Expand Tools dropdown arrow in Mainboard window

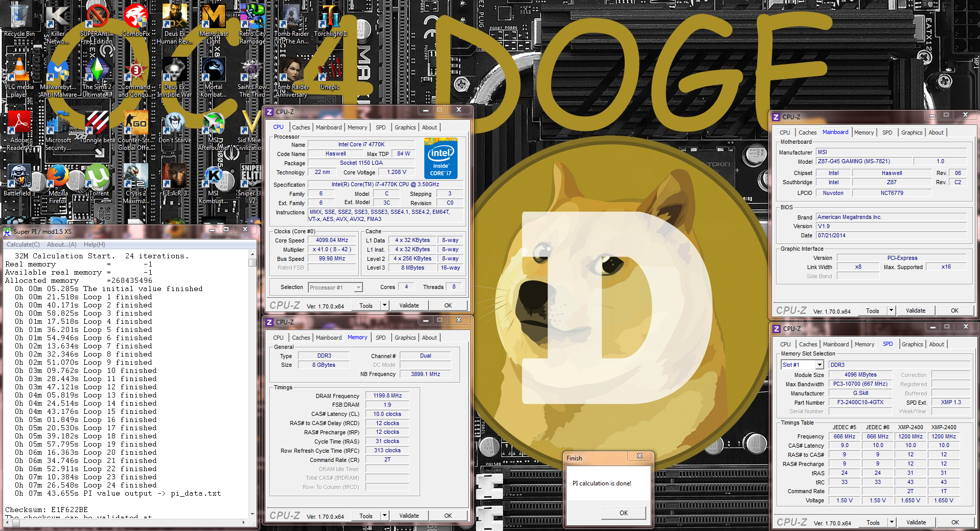[x=891, y=311]
